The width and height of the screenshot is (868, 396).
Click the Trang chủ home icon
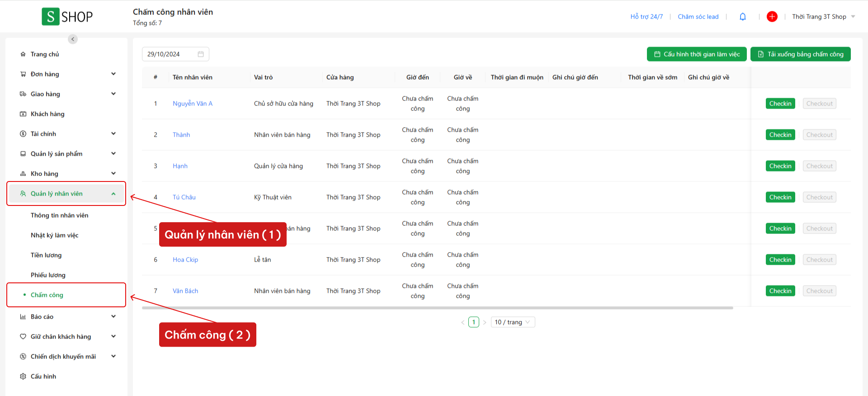(x=23, y=54)
